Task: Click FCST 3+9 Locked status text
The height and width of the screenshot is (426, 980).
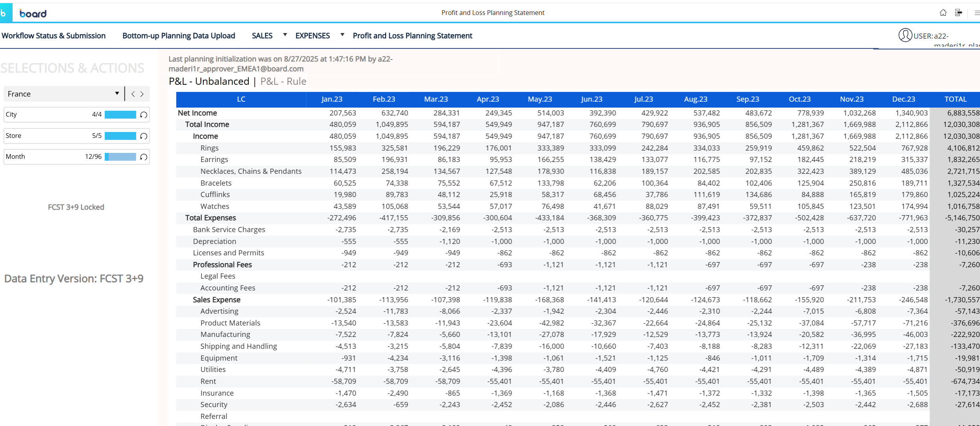Action: (76, 207)
